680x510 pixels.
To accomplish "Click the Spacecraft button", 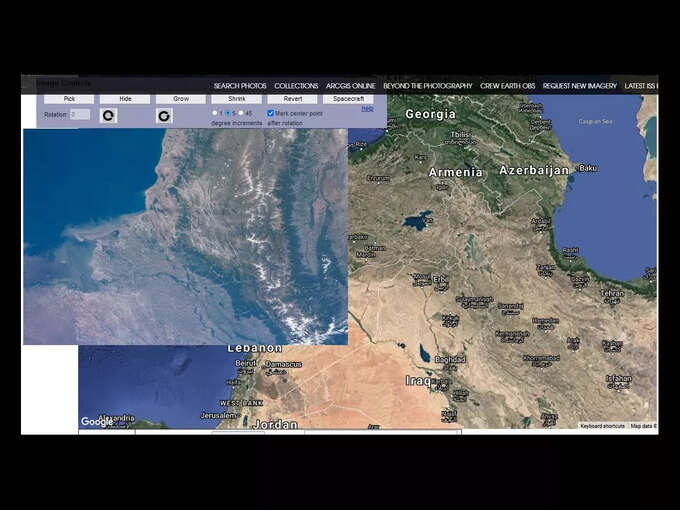I will pos(348,99).
